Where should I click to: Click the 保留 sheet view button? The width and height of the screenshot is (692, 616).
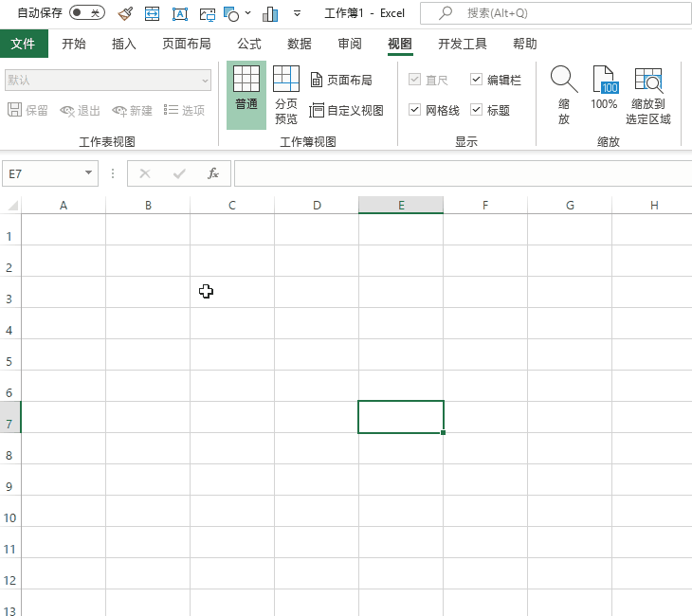pyautogui.click(x=27, y=110)
